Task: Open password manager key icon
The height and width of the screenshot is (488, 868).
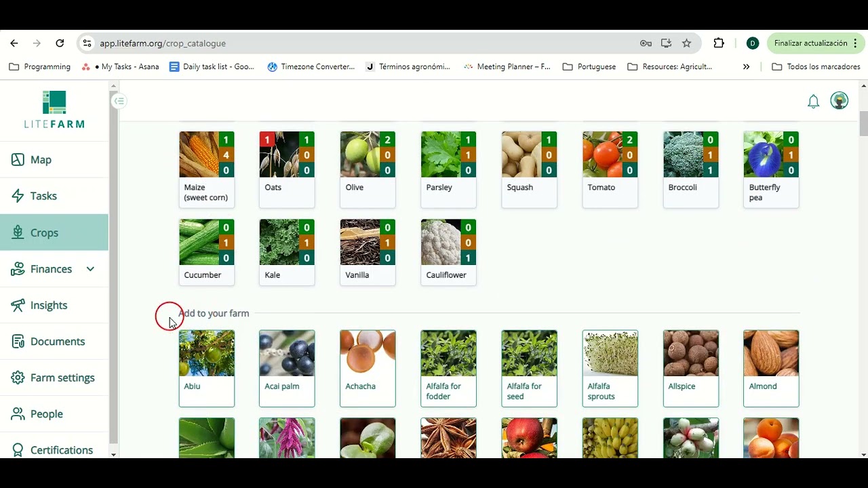Action: coord(646,43)
